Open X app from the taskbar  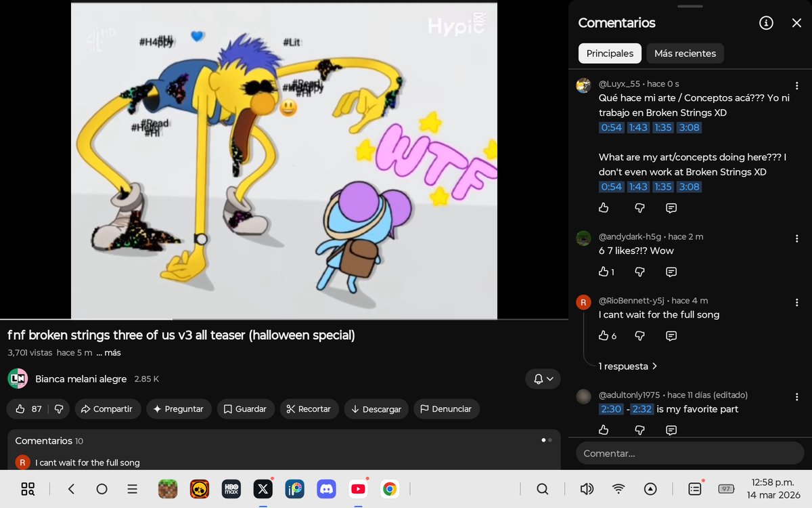click(x=263, y=489)
